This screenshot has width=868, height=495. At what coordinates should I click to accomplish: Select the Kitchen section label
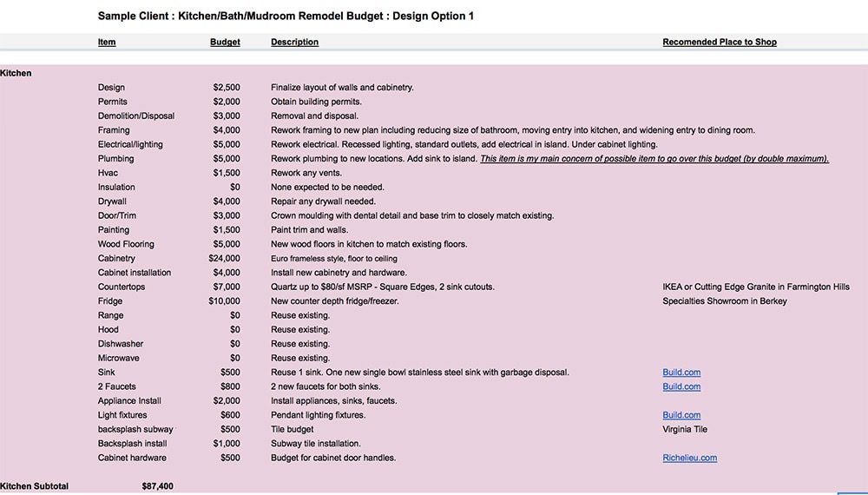16,73
